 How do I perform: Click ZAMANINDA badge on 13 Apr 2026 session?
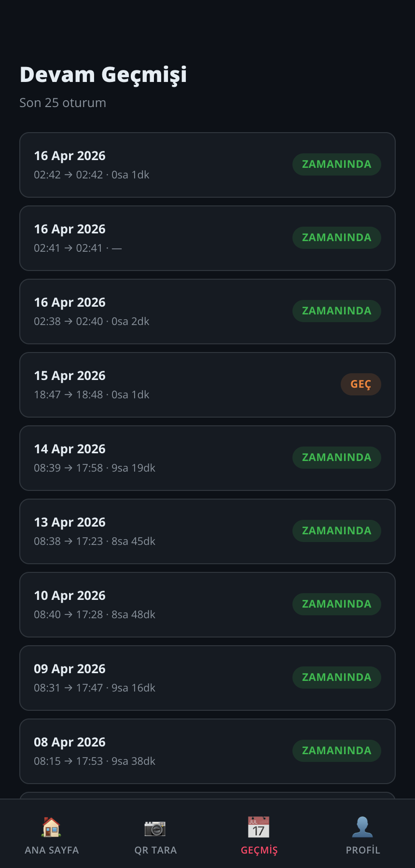336,531
